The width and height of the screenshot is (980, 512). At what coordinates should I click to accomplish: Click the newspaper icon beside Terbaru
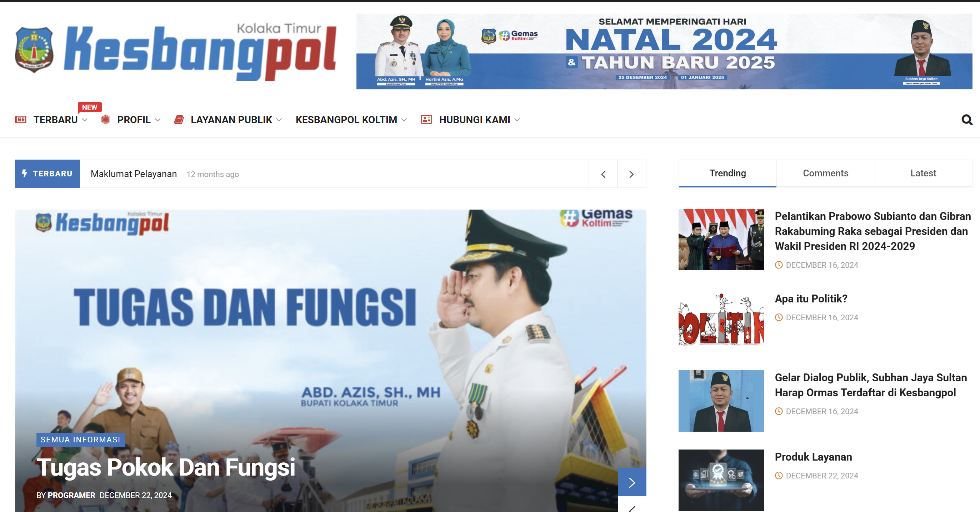click(21, 120)
